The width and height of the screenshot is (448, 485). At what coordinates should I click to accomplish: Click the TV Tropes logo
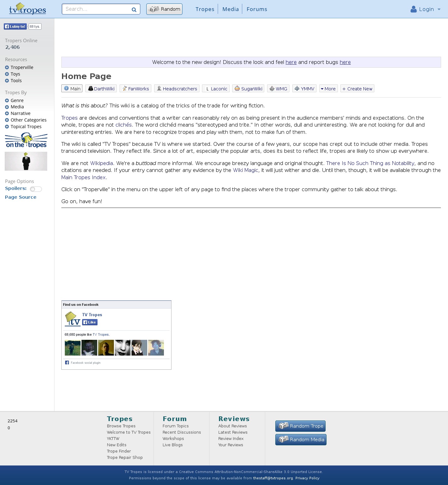(x=27, y=9)
